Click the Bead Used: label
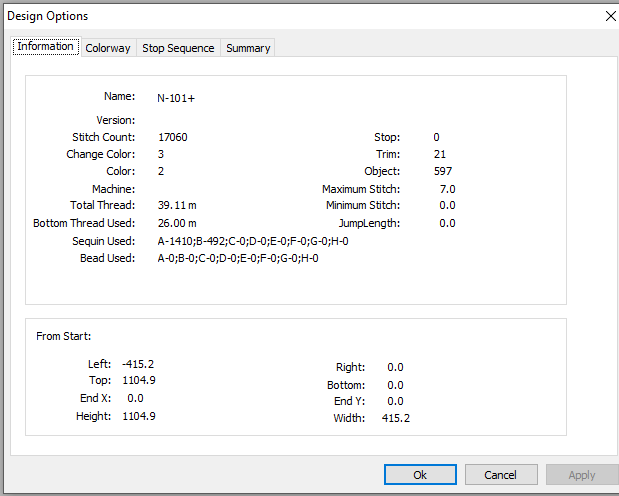 107,258
